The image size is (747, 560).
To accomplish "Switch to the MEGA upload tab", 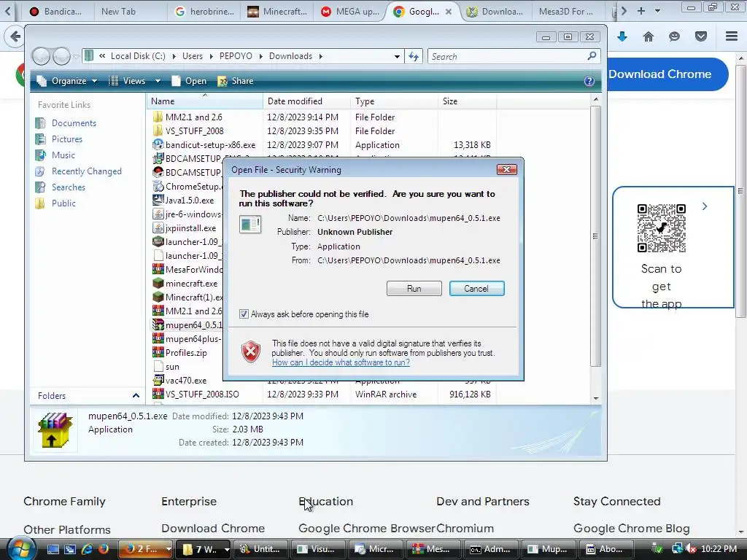I will 350,12.
